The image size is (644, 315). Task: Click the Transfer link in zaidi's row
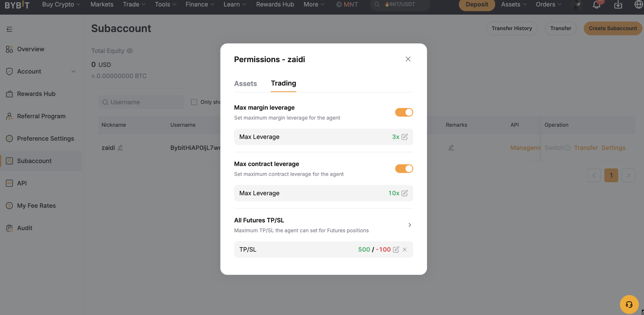point(586,148)
